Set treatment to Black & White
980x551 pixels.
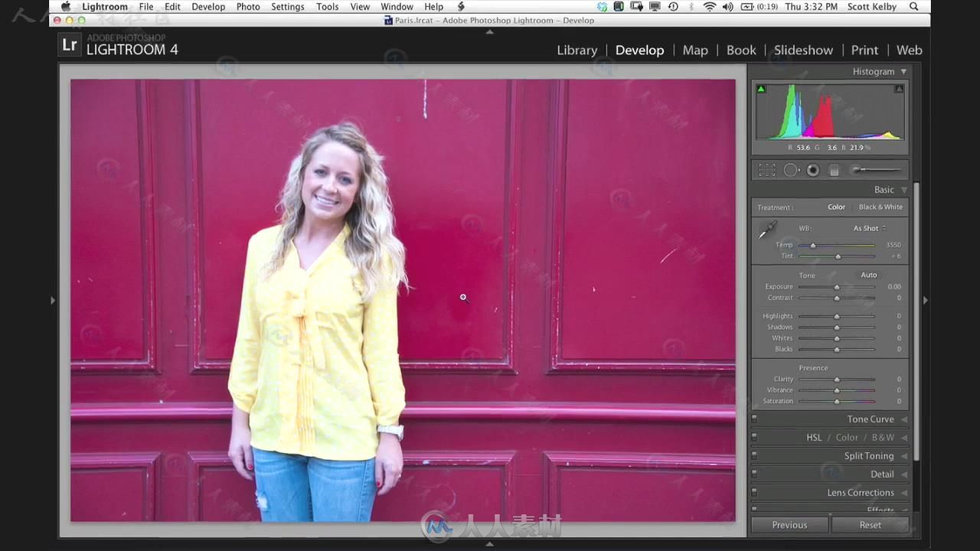click(x=880, y=207)
